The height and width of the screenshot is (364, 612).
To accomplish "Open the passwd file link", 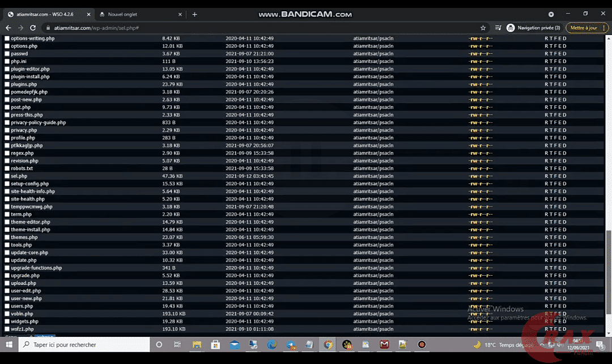I will [x=19, y=54].
